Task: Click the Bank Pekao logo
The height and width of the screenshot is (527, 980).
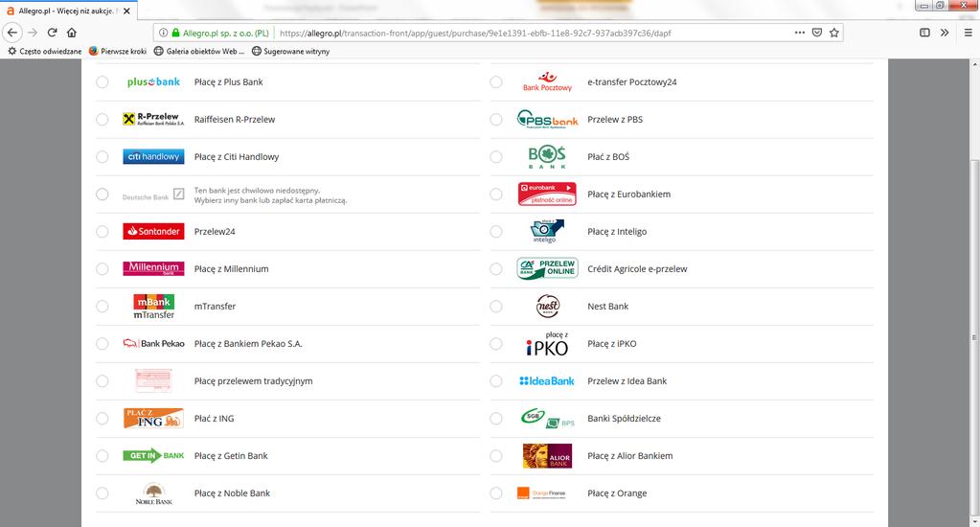Action: tap(153, 343)
